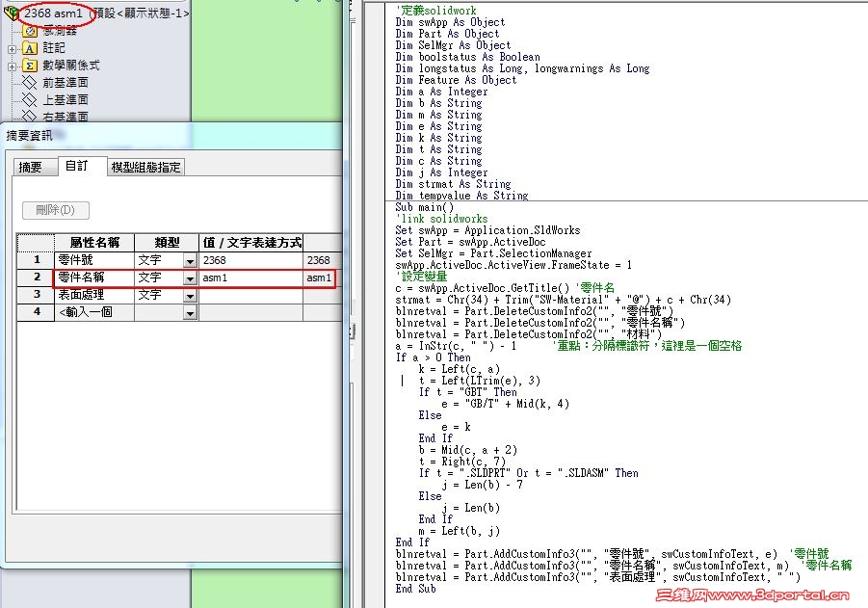Click 'Dim boolstatus As Boolean' line

click(x=468, y=57)
